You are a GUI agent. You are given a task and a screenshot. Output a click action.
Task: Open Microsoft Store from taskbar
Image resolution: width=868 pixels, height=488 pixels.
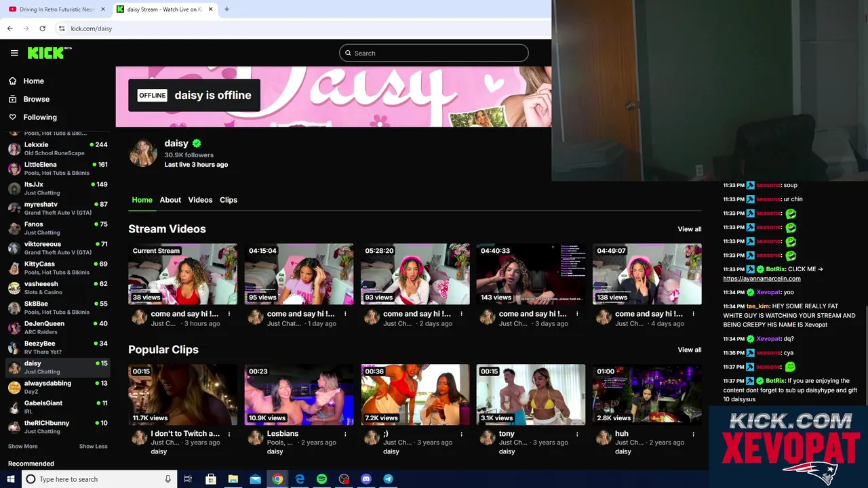[210, 479]
